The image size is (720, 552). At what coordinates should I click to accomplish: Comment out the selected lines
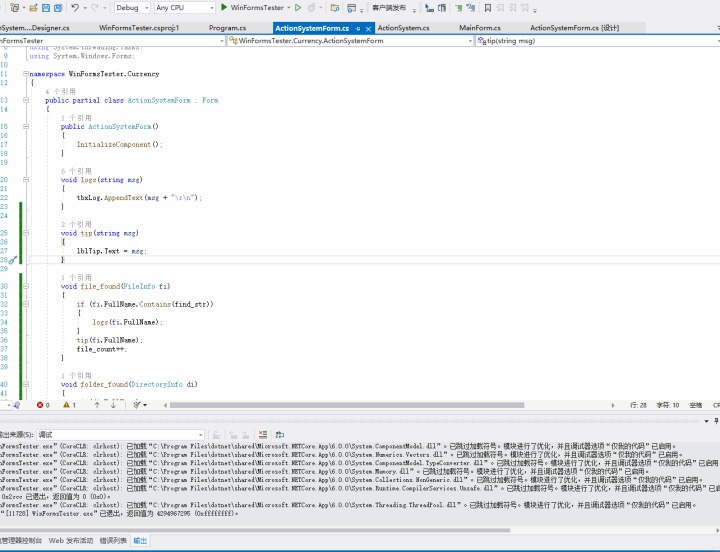point(458,7)
